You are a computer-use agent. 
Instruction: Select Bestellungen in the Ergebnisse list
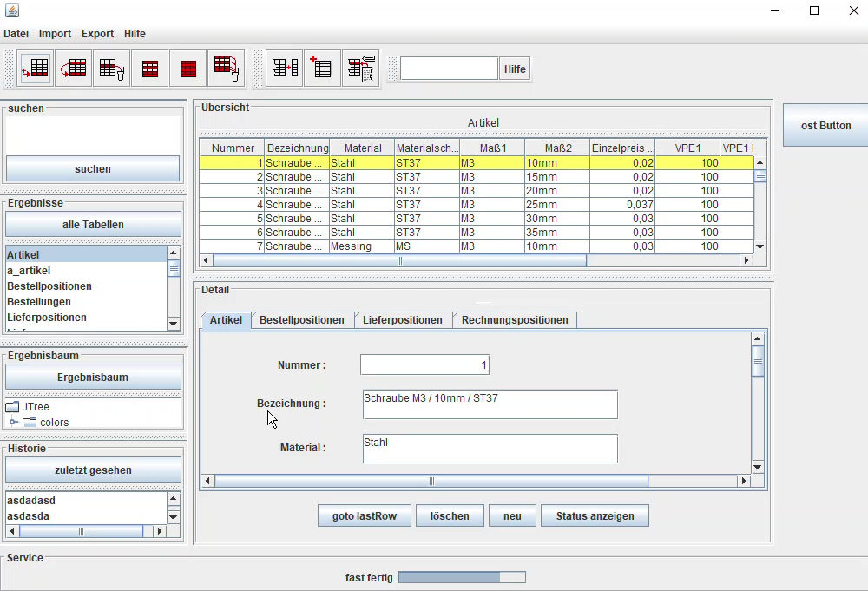(39, 302)
